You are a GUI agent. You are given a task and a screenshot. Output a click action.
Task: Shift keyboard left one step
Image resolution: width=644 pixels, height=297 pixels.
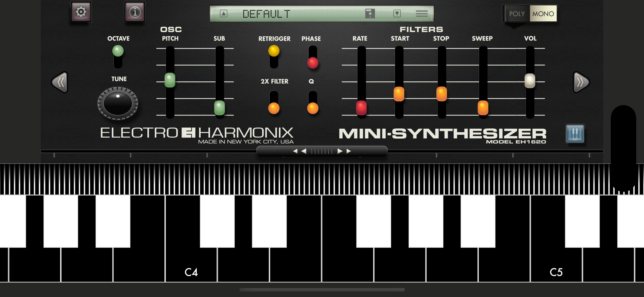(304, 151)
